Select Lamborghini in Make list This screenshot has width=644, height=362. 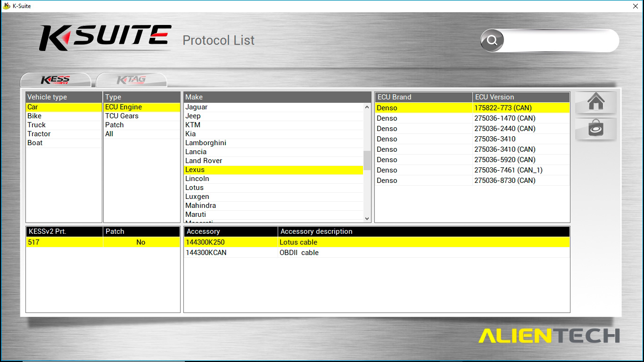pyautogui.click(x=273, y=143)
